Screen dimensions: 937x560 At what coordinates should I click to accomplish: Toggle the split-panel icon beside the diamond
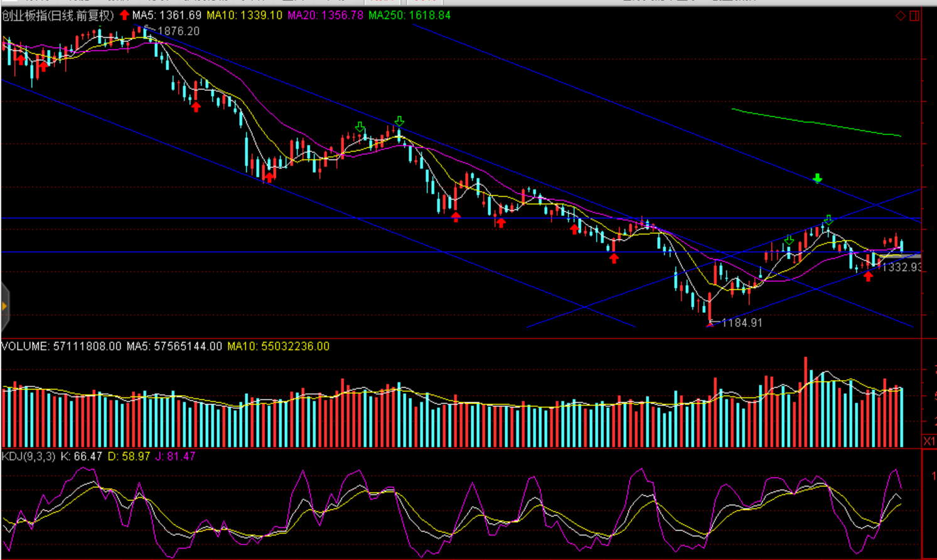tap(914, 16)
